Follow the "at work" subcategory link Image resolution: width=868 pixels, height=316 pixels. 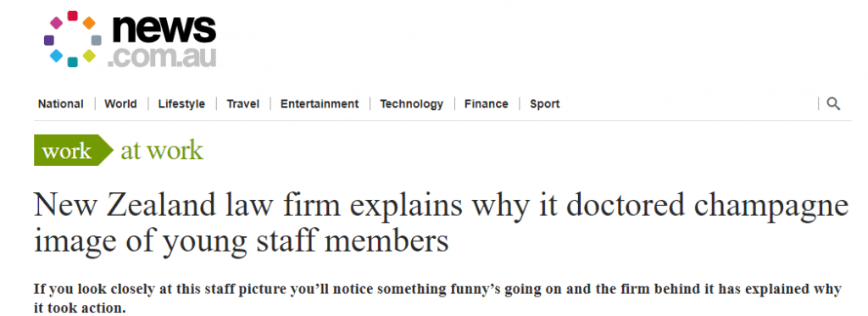[162, 150]
